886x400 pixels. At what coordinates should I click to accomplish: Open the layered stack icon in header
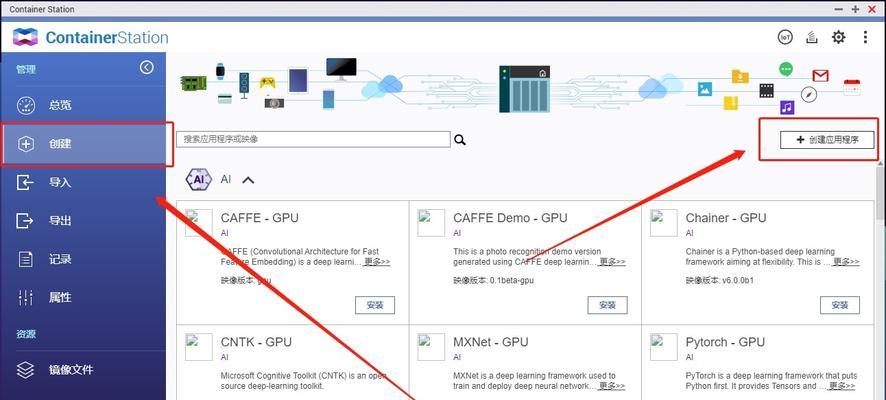[x=812, y=38]
